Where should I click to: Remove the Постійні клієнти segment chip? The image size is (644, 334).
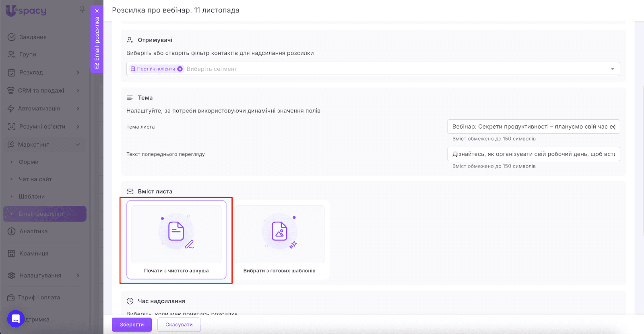[x=180, y=69]
